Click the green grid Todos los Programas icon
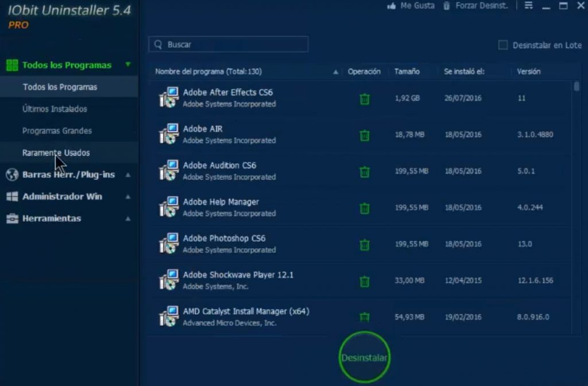 [x=12, y=65]
